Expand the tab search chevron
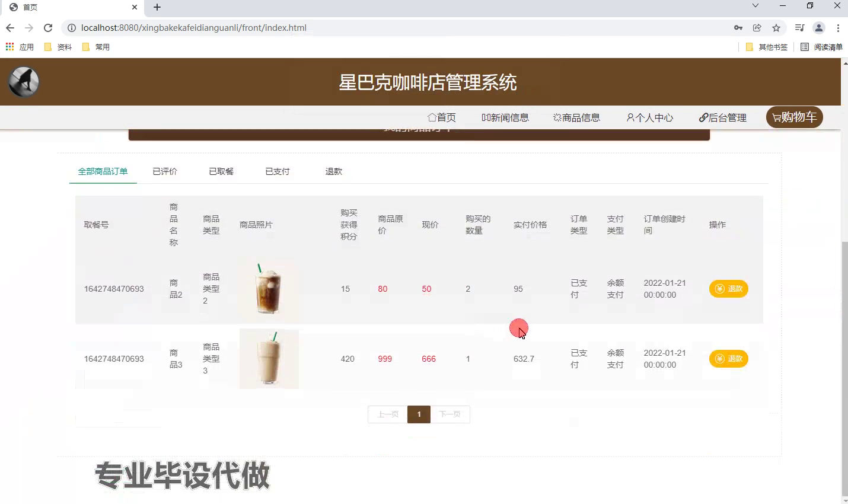This screenshot has width=848, height=504. [x=755, y=6]
